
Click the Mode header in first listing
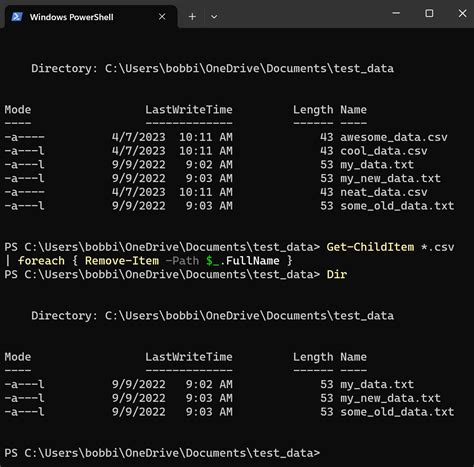18,110
